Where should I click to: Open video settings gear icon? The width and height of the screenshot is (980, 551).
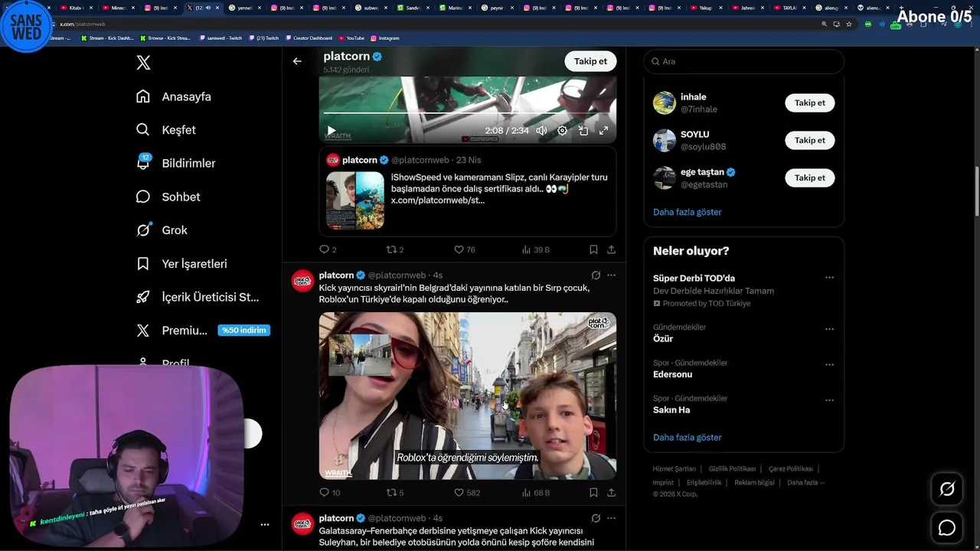(x=562, y=131)
